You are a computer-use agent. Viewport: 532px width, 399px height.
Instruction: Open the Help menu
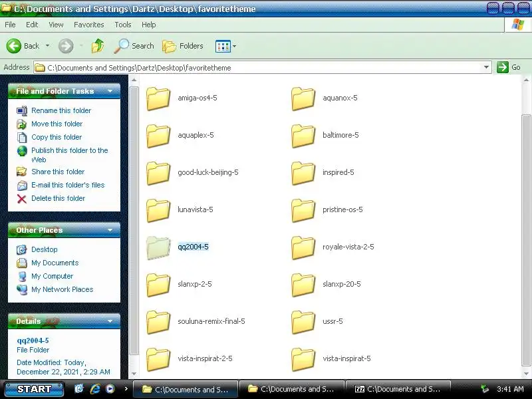(148, 25)
